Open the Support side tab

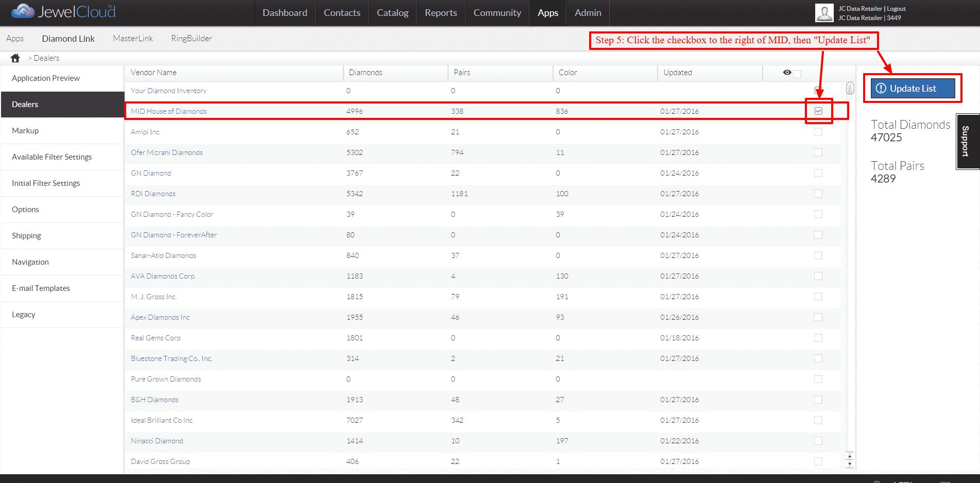pos(968,141)
